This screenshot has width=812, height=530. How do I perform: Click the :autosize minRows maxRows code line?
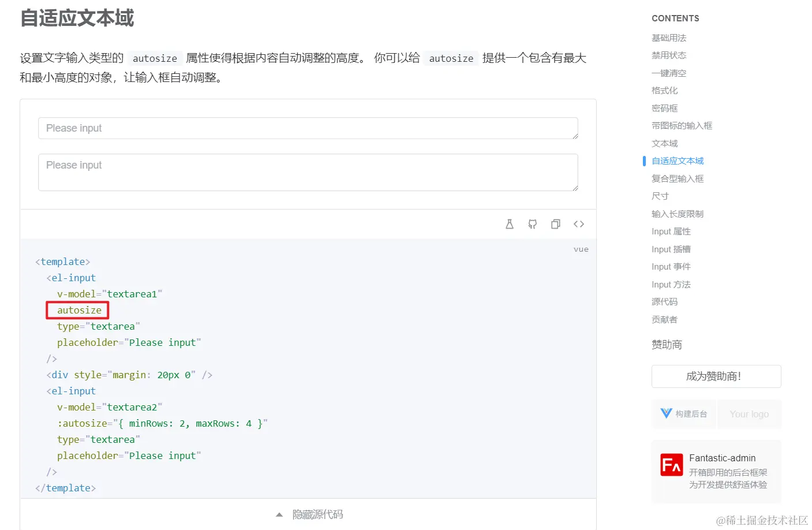(162, 423)
